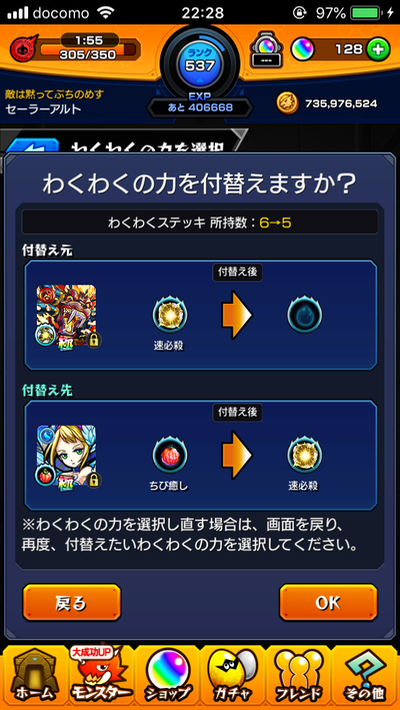Open the フレンド friends icon

coord(299,677)
